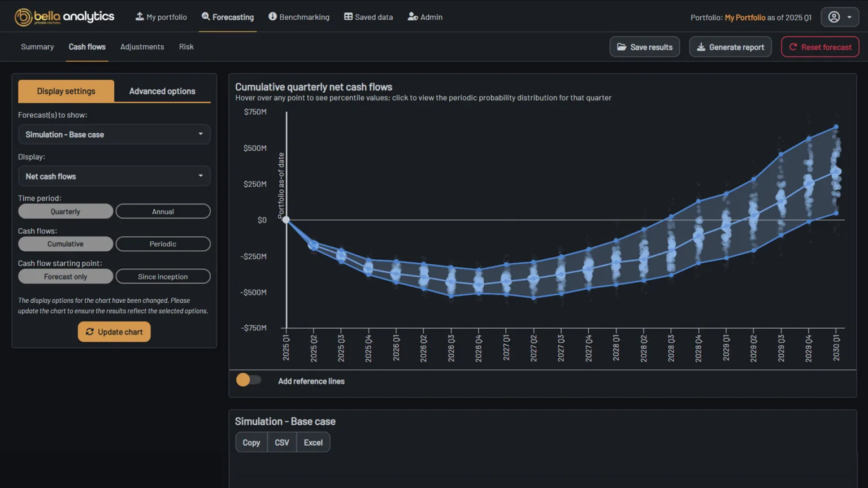This screenshot has width=868, height=488.
Task: Click the 2030 Q1 median chart point
Action: pyautogui.click(x=836, y=171)
